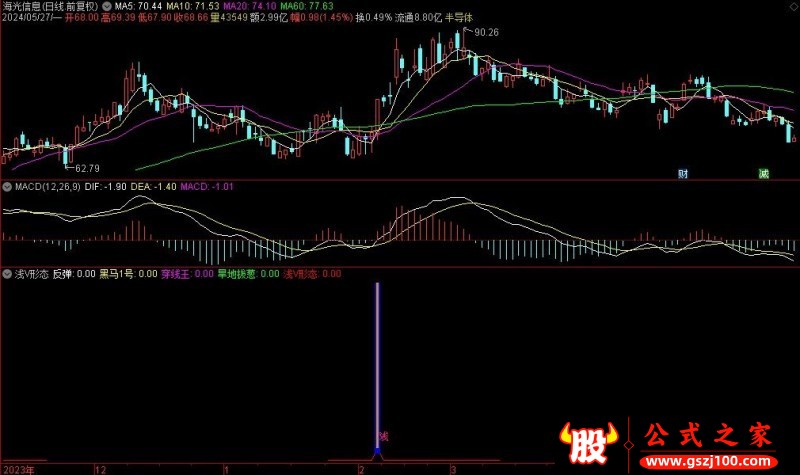Select the MA5 moving average label
The height and width of the screenshot is (475, 800).
pyautogui.click(x=138, y=7)
